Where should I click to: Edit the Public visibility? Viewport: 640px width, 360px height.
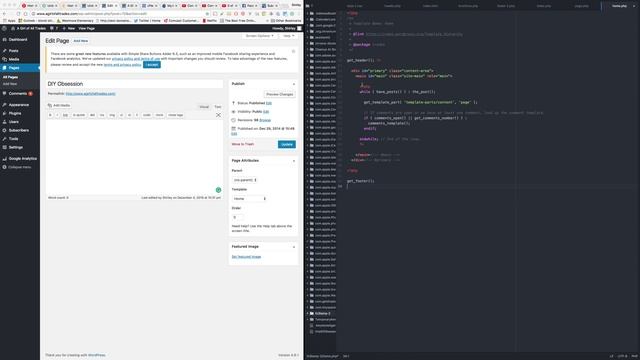tap(266, 111)
